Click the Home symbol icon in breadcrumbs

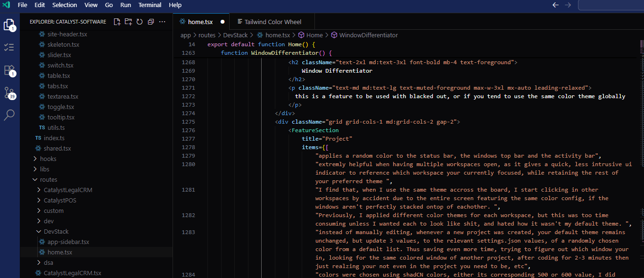click(x=301, y=35)
